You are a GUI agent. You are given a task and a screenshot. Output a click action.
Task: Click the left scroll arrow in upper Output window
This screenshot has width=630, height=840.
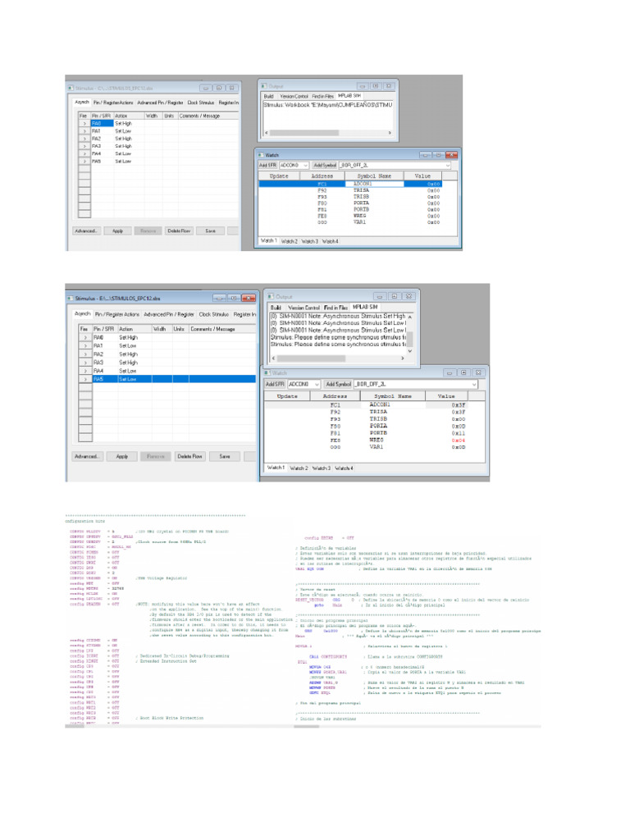pos(267,132)
